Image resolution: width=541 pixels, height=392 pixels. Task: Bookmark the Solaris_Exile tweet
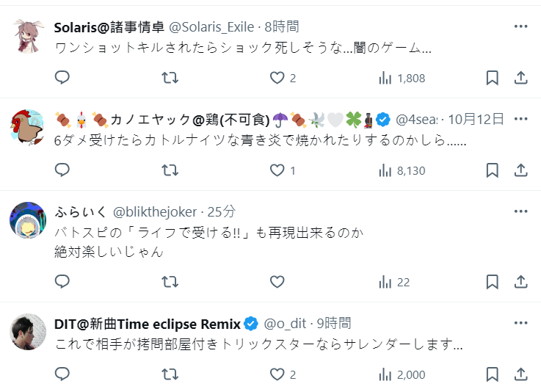click(493, 78)
